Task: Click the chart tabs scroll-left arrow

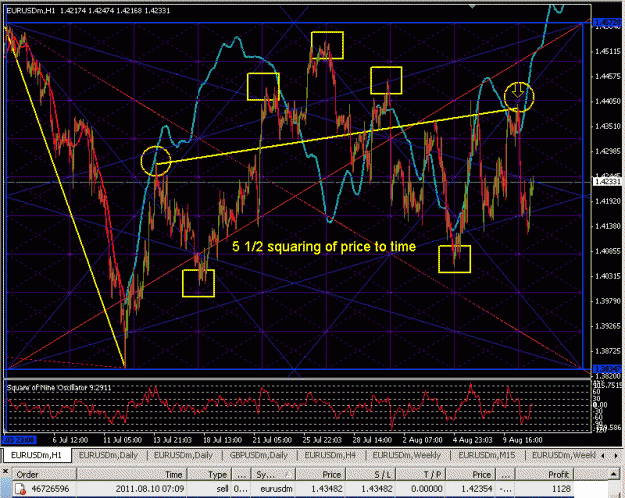Action: [x=603, y=455]
